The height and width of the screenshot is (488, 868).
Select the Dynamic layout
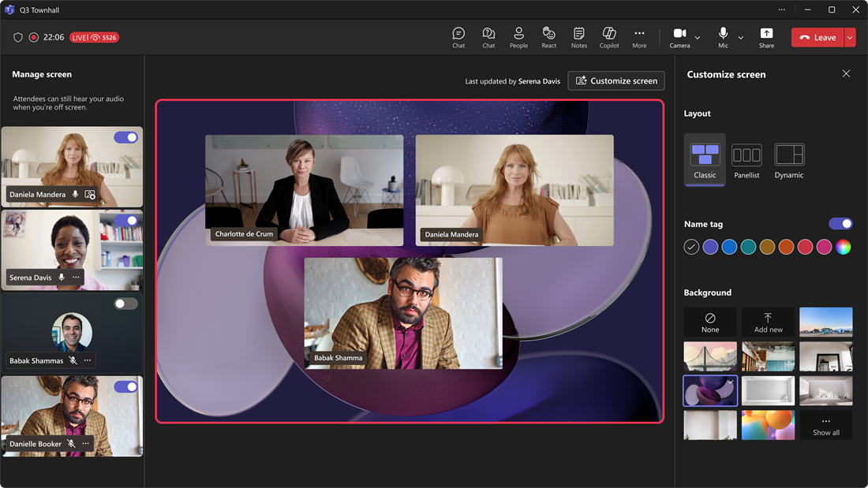[x=789, y=161]
